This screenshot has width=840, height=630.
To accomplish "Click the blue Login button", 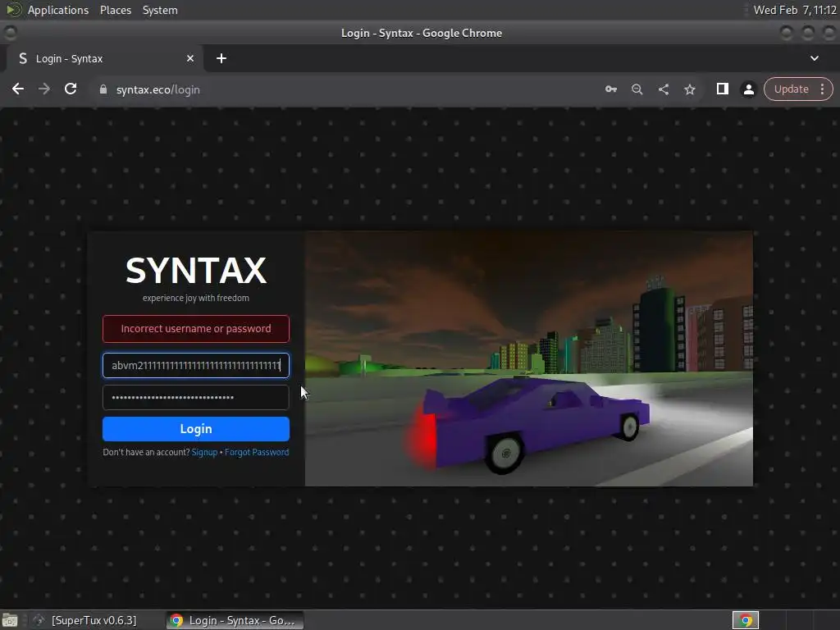I will pos(196,428).
